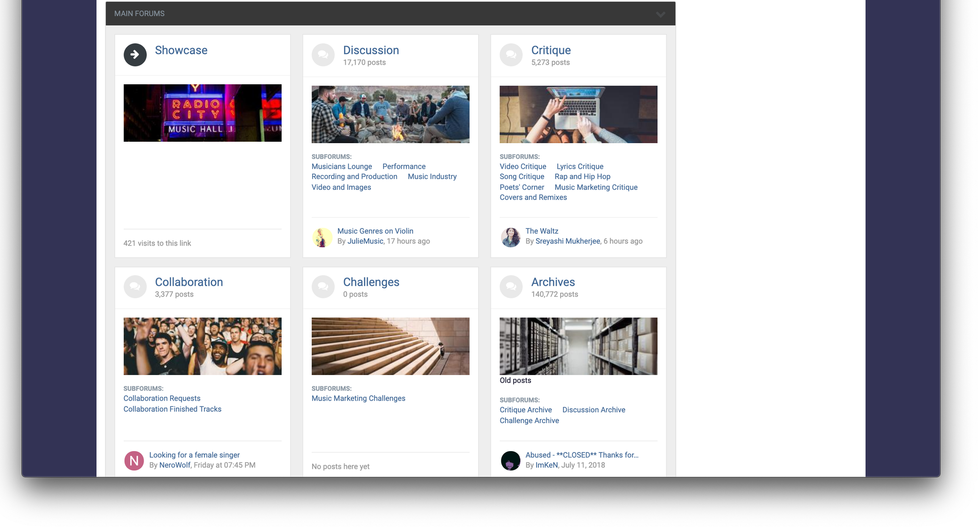This screenshot has height=530, width=980.
Task: Click the Critique forum speech bubble icon
Action: 511,55
